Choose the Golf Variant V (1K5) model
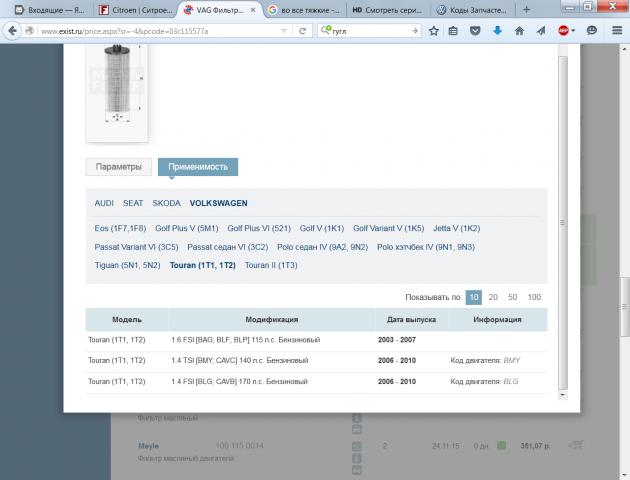Viewport: 630px width, 480px height. [389, 228]
